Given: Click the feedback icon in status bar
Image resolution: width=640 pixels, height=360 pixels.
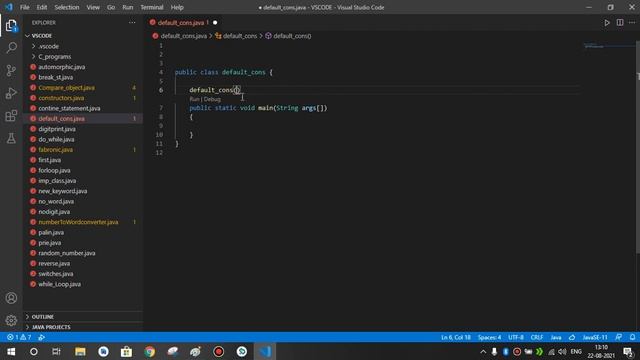Looking at the screenshot, I should pyautogui.click(x=619, y=338).
